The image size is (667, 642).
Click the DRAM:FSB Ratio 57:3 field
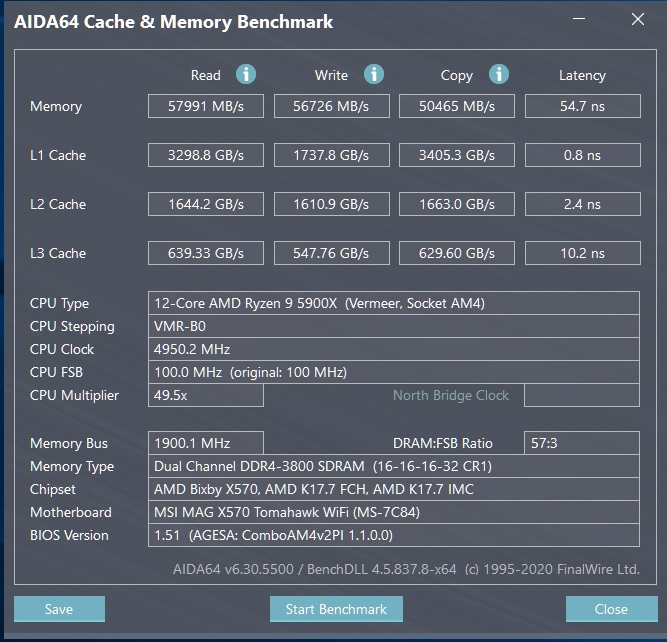pyautogui.click(x=582, y=443)
